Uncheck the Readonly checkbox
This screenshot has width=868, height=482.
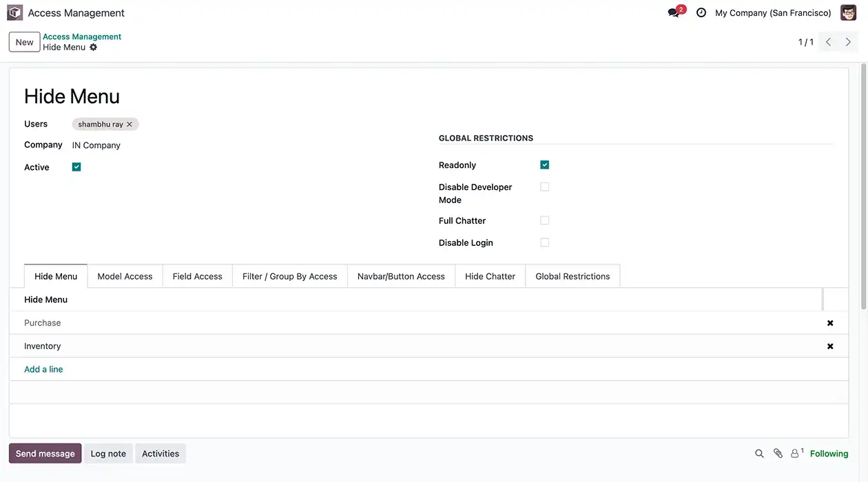[x=544, y=165]
